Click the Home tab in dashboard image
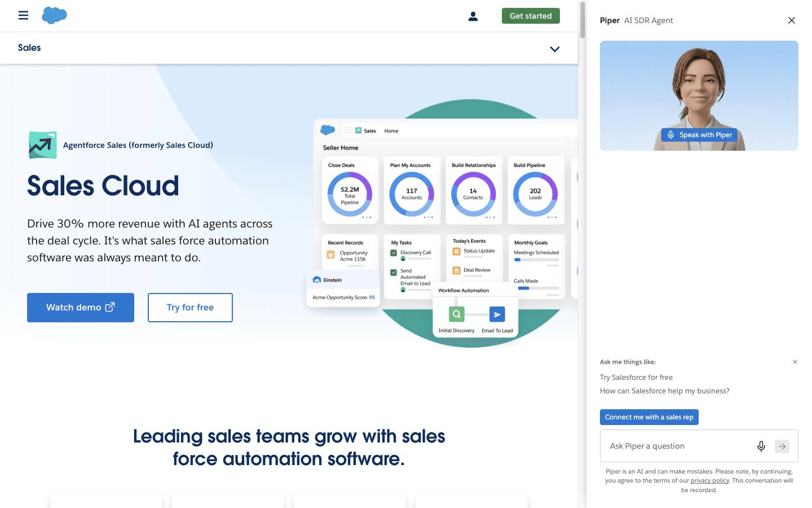This screenshot has height=508, width=812. click(391, 131)
